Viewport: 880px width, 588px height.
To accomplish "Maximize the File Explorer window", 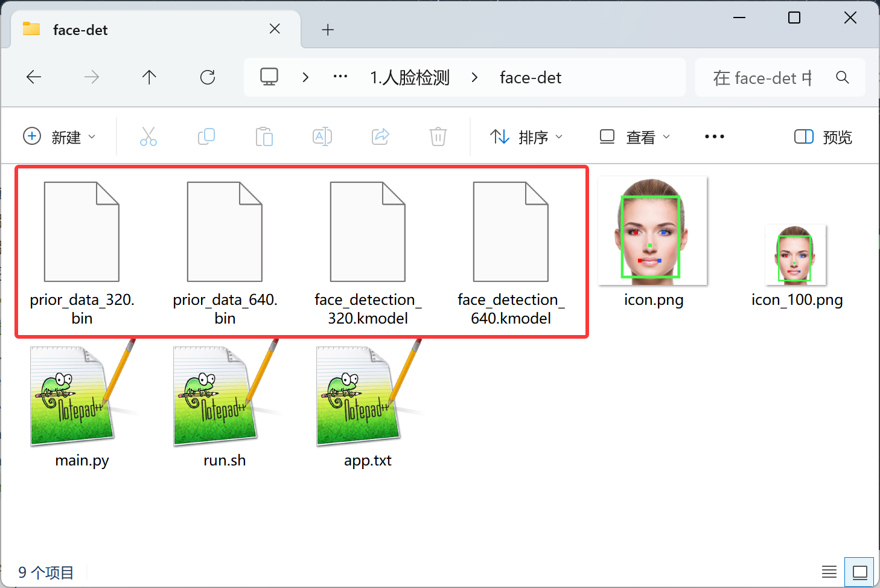I will click(x=794, y=18).
